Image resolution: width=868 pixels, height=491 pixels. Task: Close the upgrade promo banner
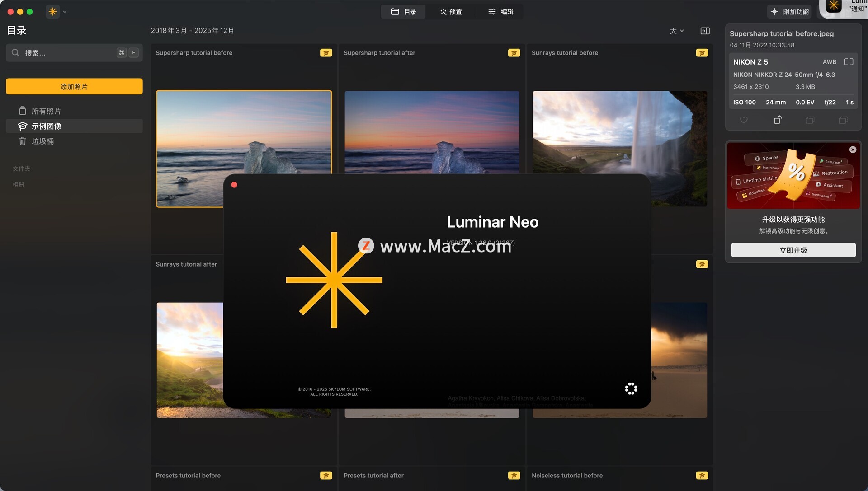point(853,150)
